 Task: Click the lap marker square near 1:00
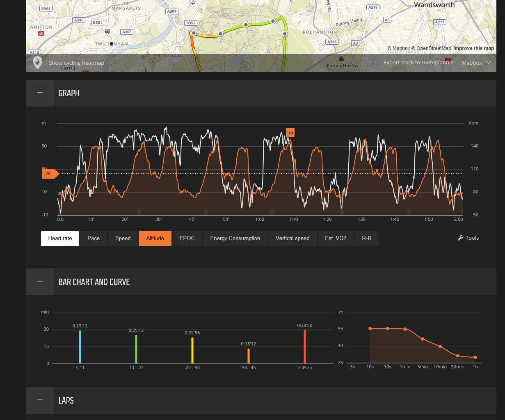[x=272, y=211]
